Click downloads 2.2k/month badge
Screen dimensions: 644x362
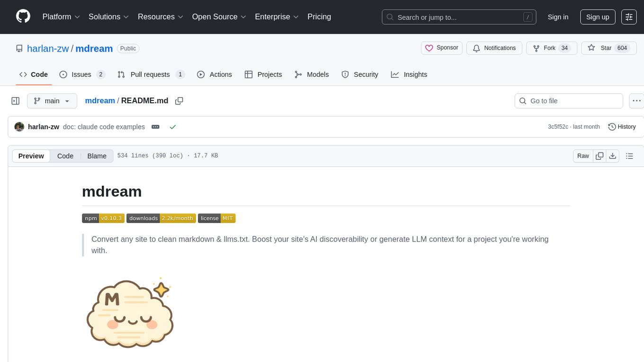click(x=161, y=218)
